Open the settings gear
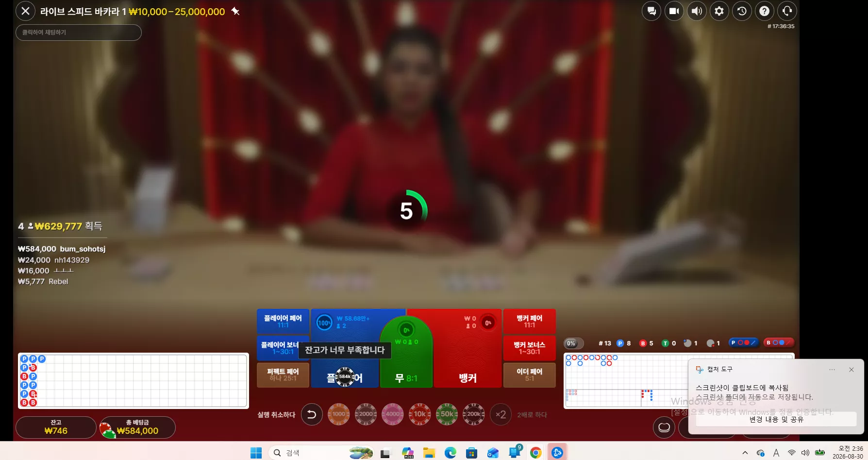868x460 pixels. coord(719,11)
